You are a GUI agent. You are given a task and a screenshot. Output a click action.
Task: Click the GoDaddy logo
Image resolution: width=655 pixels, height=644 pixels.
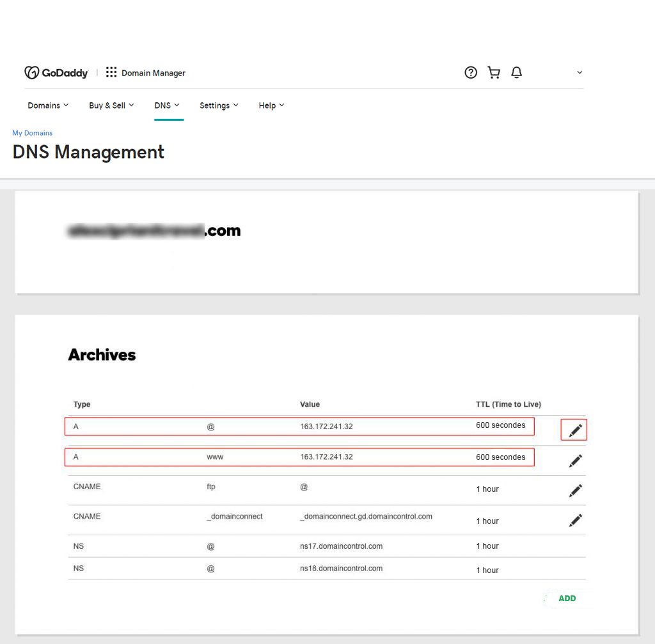coord(56,73)
